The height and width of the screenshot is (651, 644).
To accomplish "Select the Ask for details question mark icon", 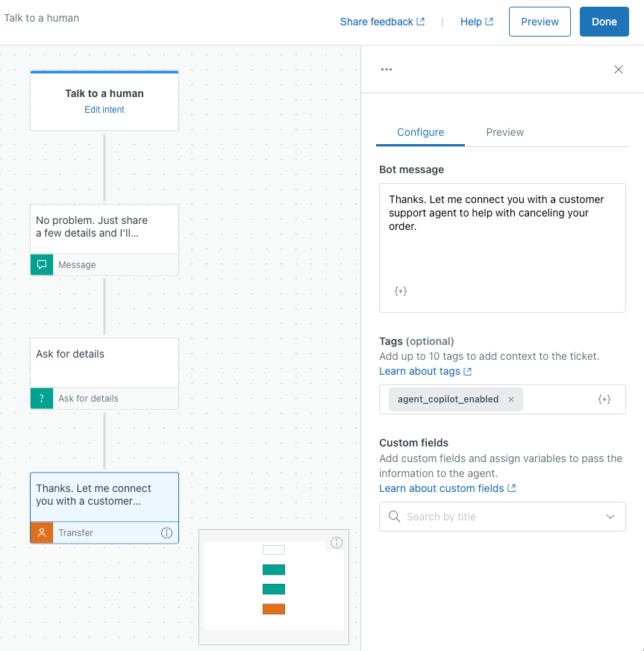I will (x=42, y=398).
